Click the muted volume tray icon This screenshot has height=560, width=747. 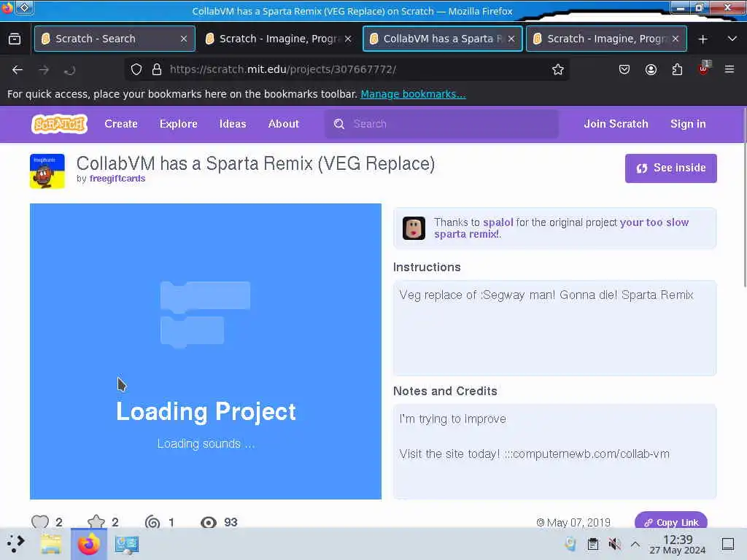tap(614, 544)
